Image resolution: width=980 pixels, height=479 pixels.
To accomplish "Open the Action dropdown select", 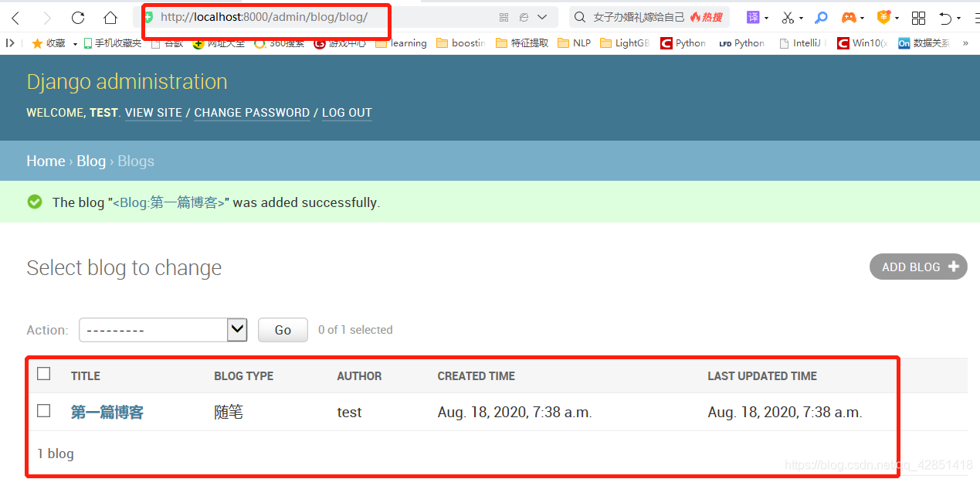I will (163, 330).
